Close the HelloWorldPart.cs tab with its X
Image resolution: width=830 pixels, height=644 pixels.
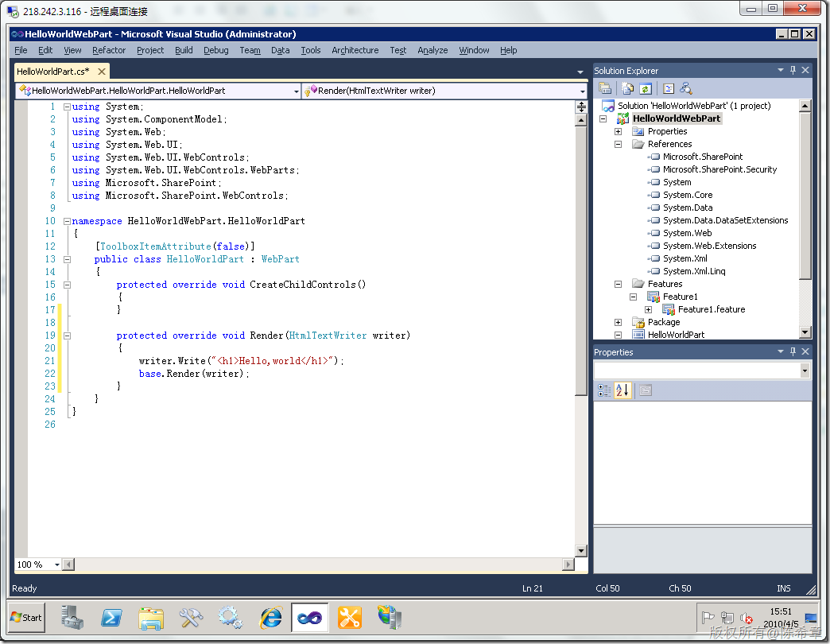(102, 72)
